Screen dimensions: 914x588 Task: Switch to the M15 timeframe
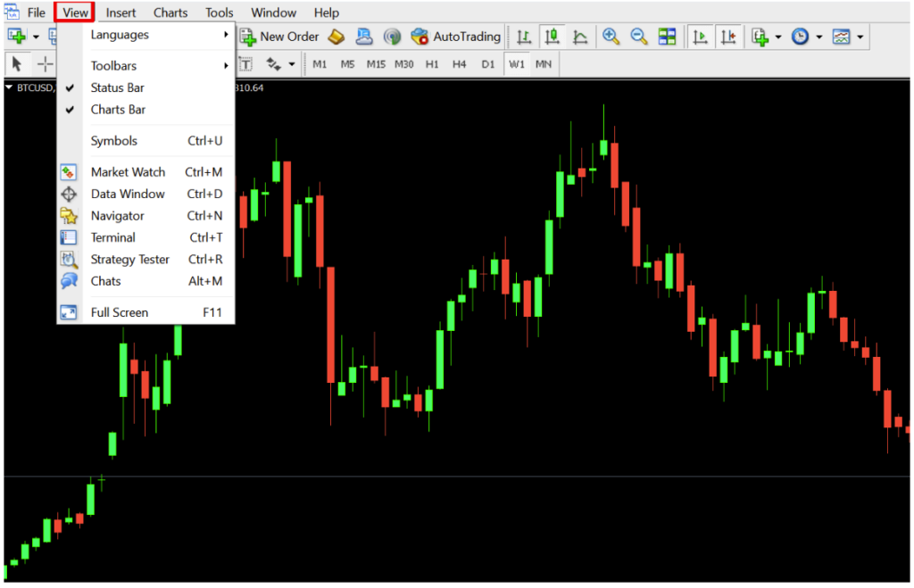(x=376, y=64)
